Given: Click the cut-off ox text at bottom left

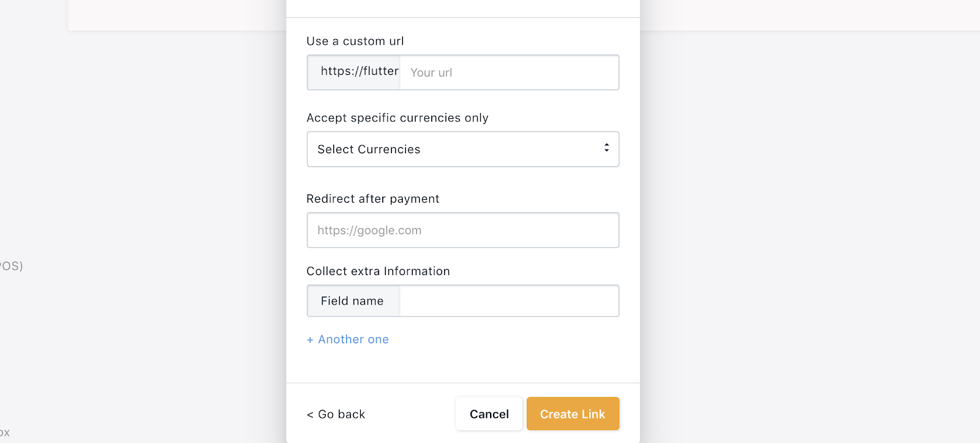Looking at the screenshot, I should click(5, 433).
